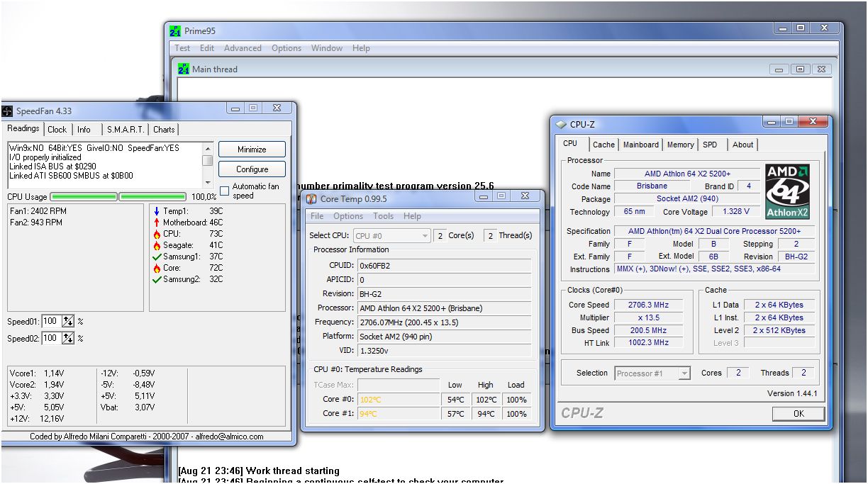Click the Configure button in SpeedFan
This screenshot has height=484, width=868.
[x=252, y=169]
